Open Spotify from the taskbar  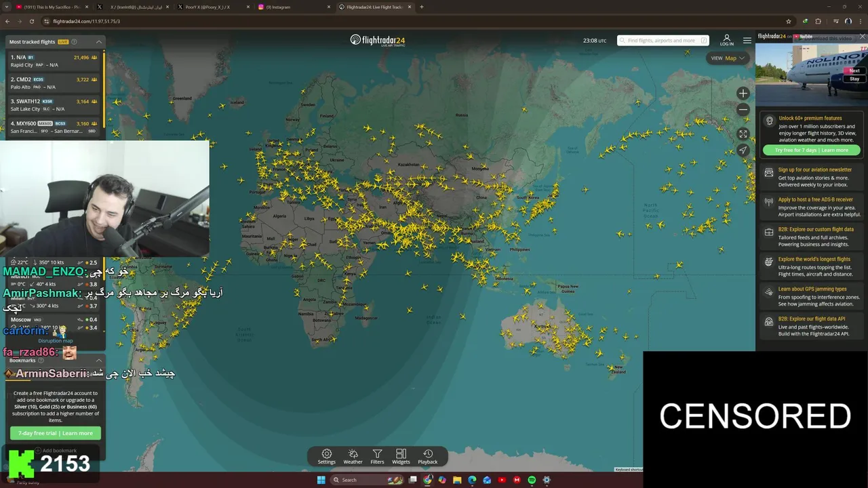click(x=532, y=480)
